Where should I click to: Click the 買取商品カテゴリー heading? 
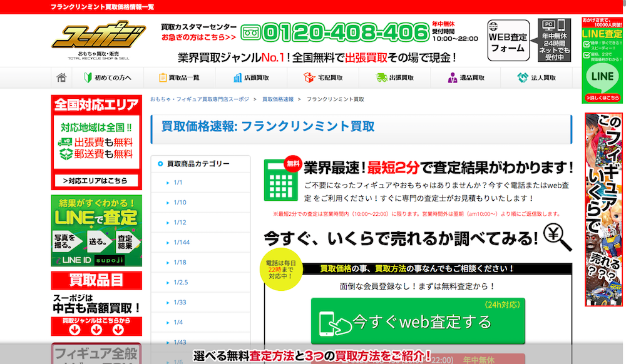pyautogui.click(x=198, y=163)
